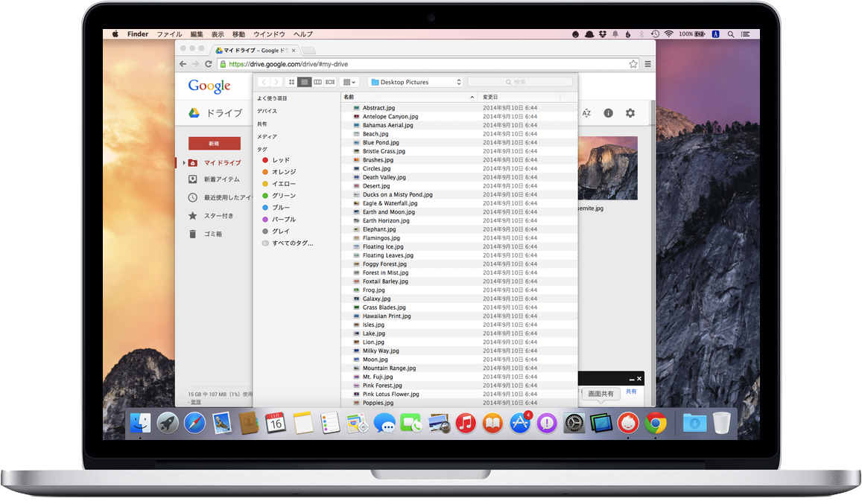The image size is (862, 504).
Task: Open スター付き in Drive sidebar
Action: coord(218,216)
